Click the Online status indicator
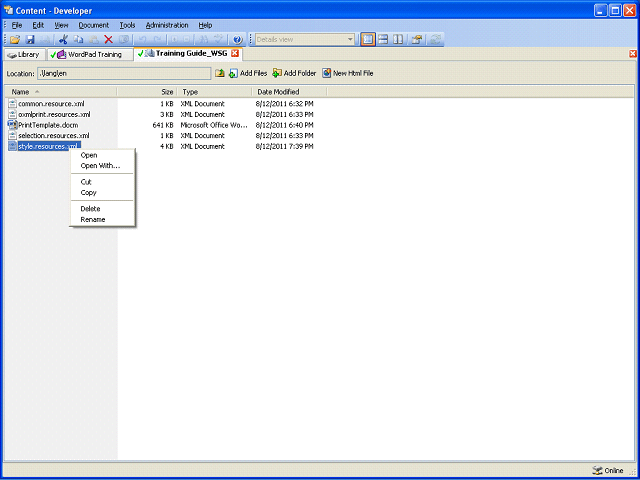This screenshot has height=480, width=640. [x=608, y=471]
